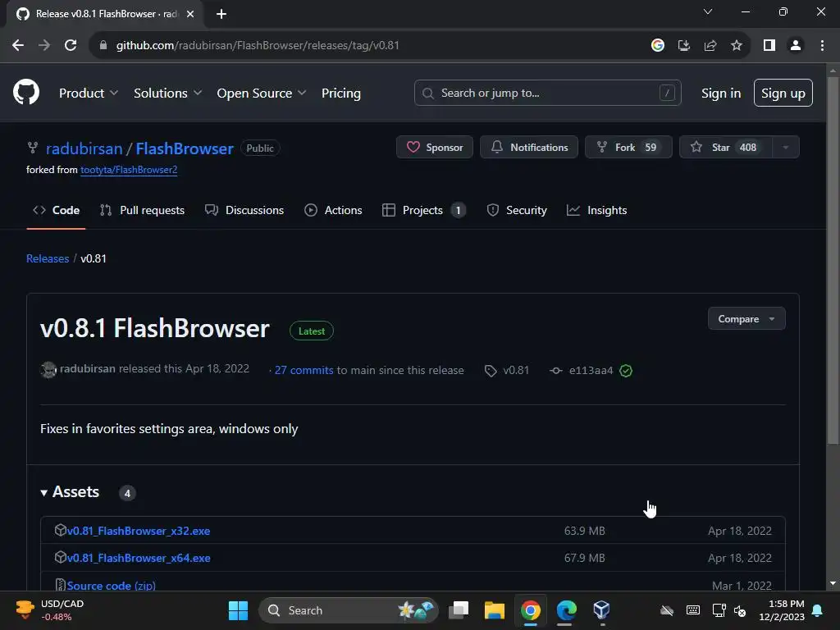Reload the GitHub release page
The image size is (840, 630).
(71, 46)
